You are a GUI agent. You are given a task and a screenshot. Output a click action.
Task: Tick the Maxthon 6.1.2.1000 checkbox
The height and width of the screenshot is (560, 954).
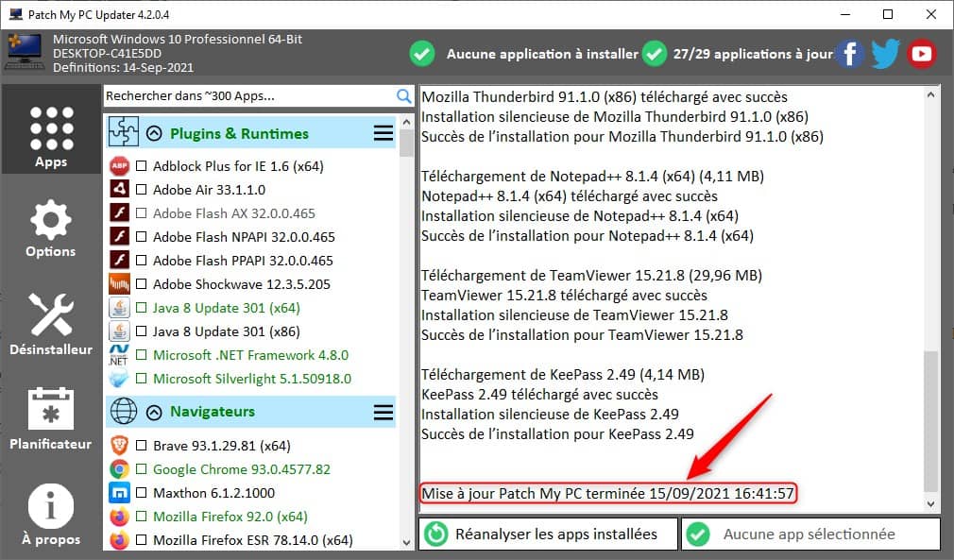[141, 493]
